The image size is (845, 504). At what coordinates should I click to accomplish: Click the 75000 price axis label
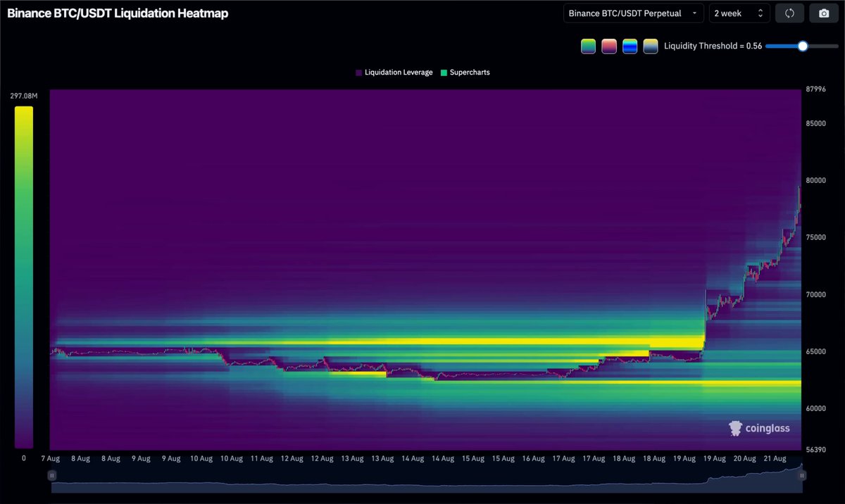[x=815, y=237]
